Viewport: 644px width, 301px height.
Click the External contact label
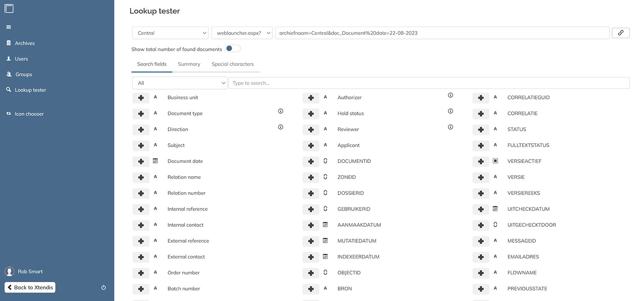(x=186, y=257)
